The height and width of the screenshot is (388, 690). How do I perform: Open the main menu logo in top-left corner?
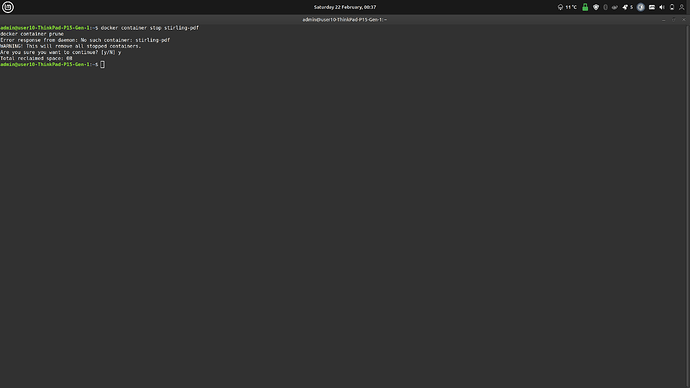(7, 7)
